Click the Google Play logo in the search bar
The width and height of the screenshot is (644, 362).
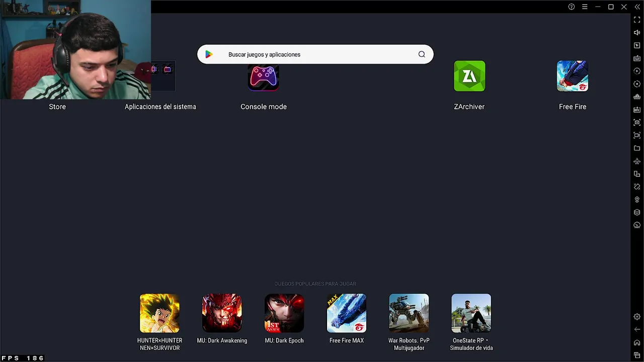coord(209,54)
